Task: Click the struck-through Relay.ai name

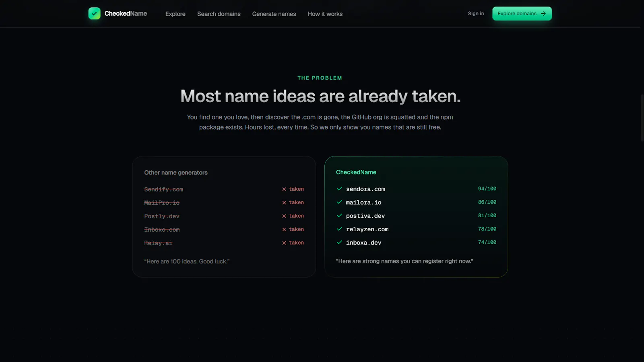Action: click(x=158, y=243)
